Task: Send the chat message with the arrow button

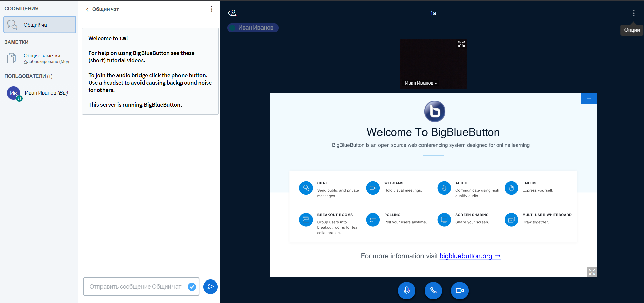Action: 210,287
